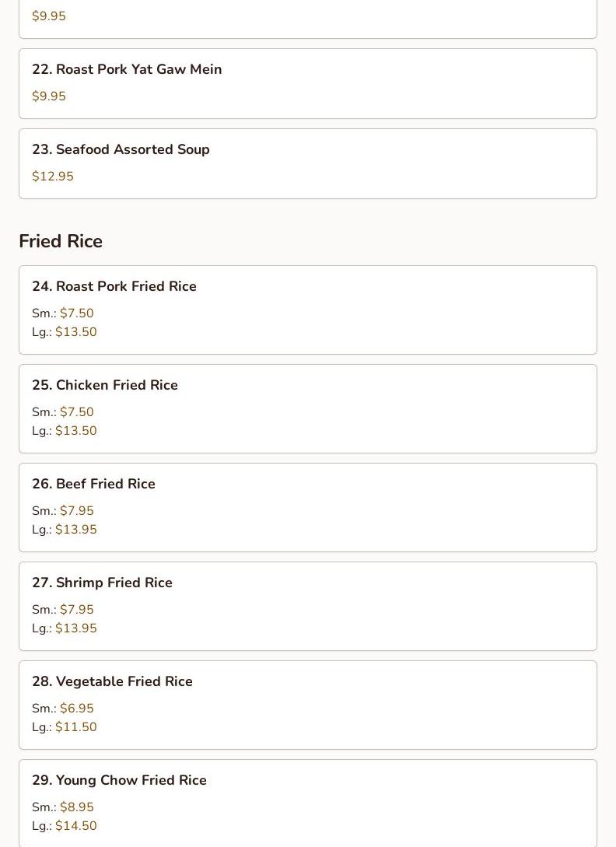Click small $7.95 price for Beef Fried Rice

coord(76,511)
